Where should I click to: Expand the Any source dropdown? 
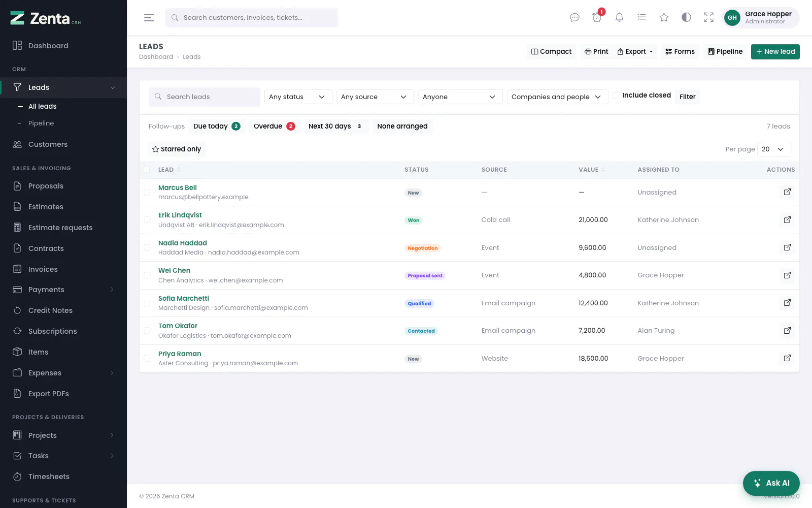coord(375,97)
